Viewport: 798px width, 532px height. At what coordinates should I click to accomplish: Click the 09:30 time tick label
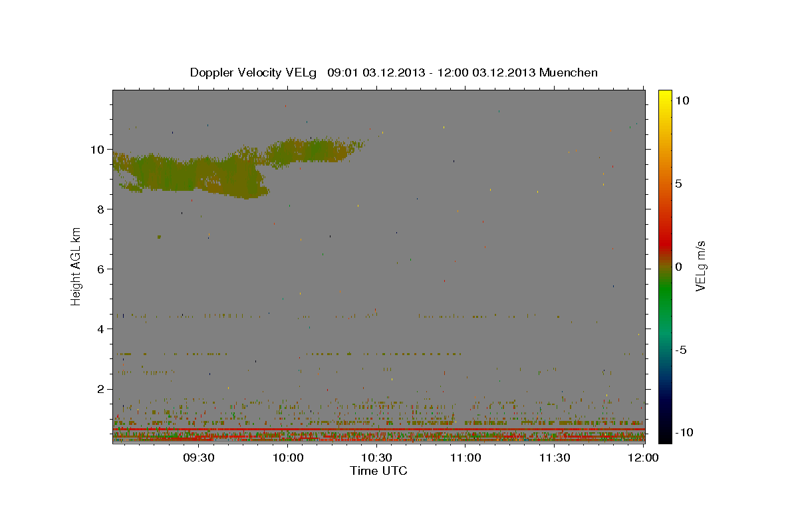(199, 458)
